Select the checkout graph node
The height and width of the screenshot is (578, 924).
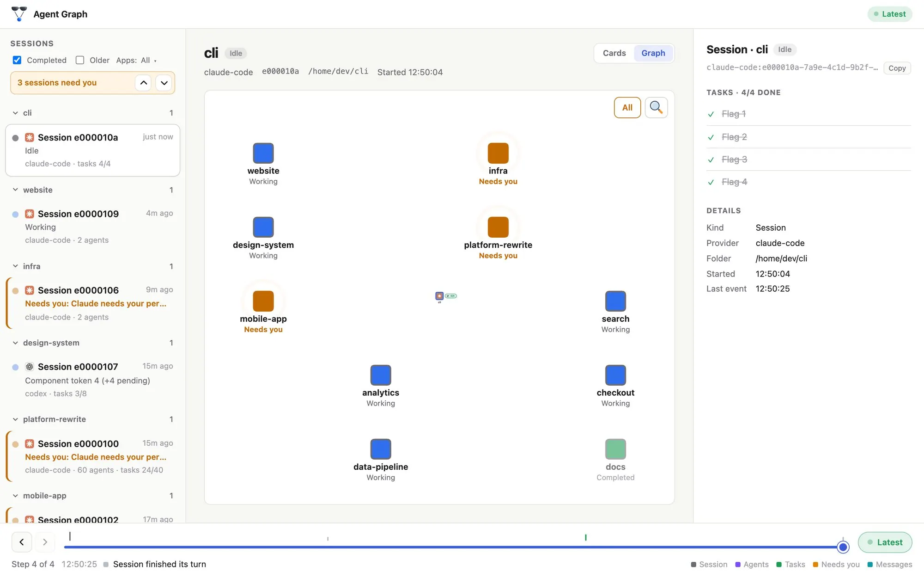[x=615, y=375]
